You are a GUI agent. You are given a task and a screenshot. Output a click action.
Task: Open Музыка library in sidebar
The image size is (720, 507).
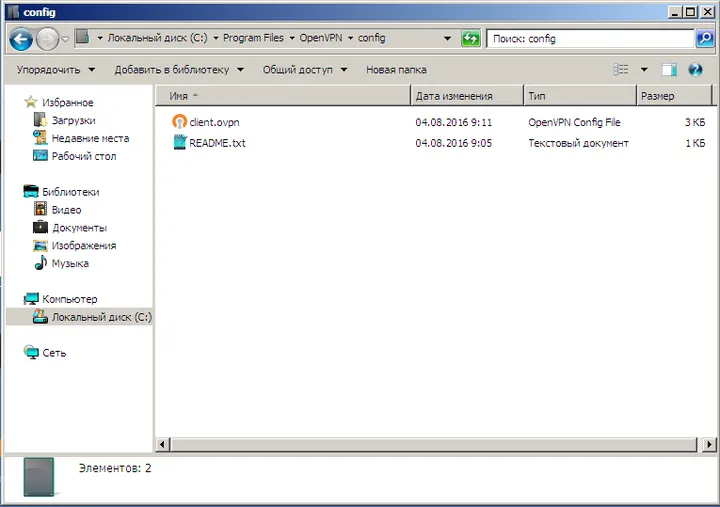coord(70,264)
